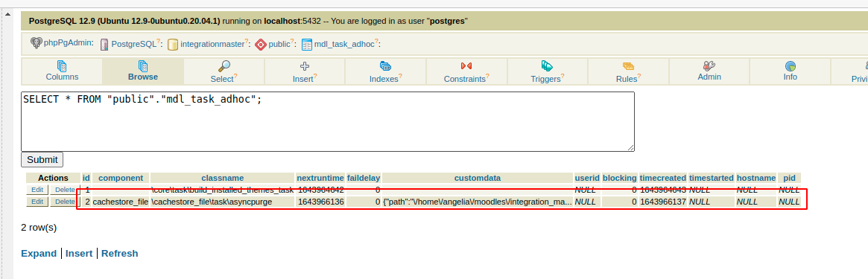Screen dimensions: 868x279
Task: Switch to the Browse tab
Action: 143,71
